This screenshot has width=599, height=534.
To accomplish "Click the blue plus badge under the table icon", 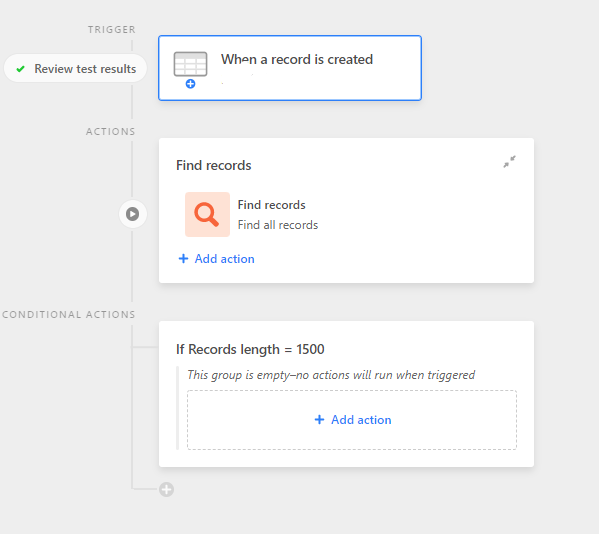I will (190, 84).
